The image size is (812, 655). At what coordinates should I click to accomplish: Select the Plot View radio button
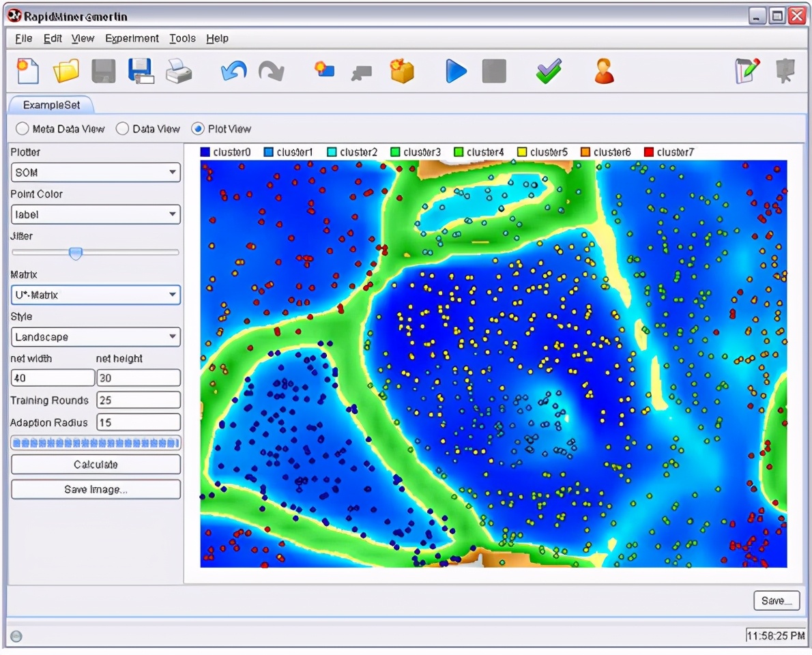198,129
